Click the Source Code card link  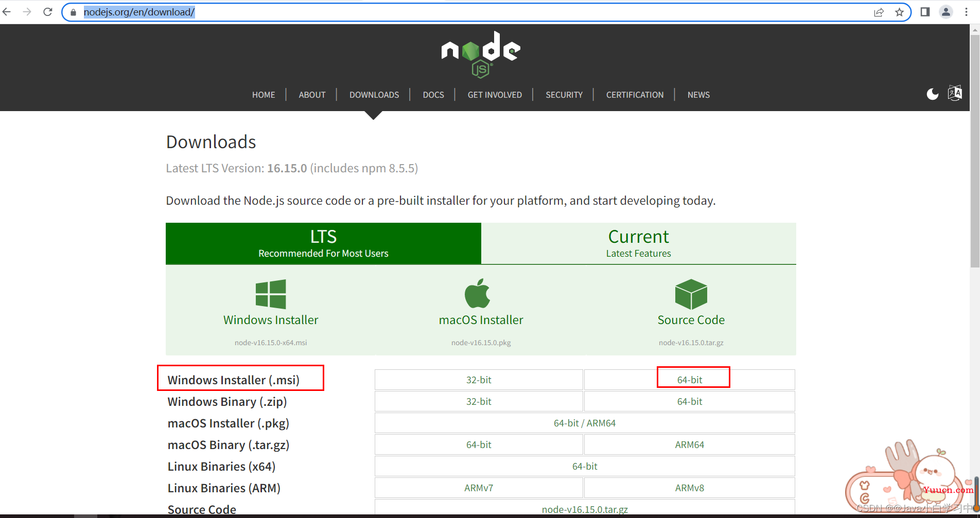[x=691, y=320]
